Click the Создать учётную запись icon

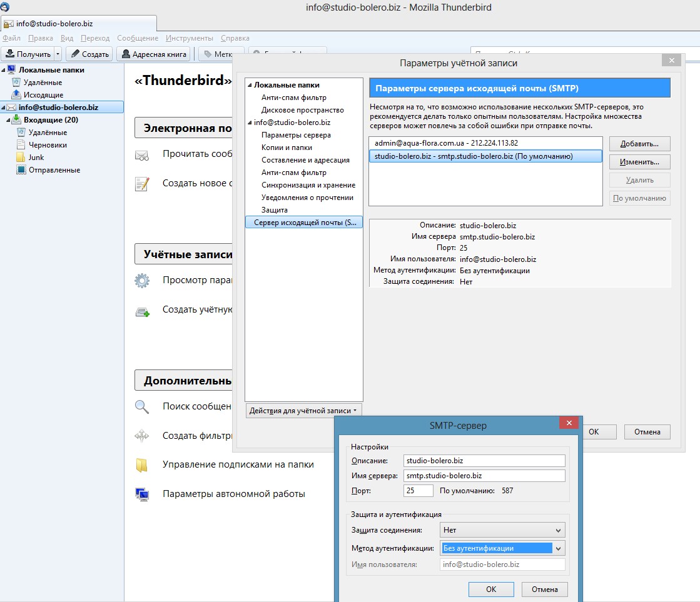point(143,311)
